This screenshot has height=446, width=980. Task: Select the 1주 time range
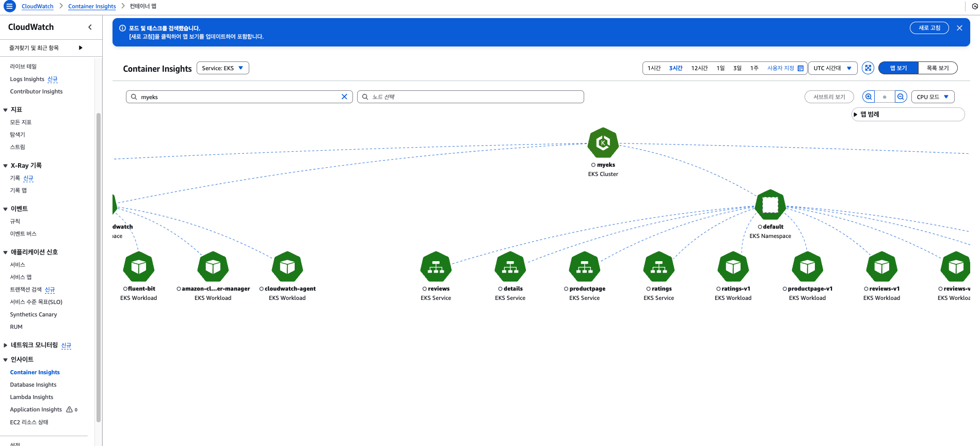click(x=754, y=68)
